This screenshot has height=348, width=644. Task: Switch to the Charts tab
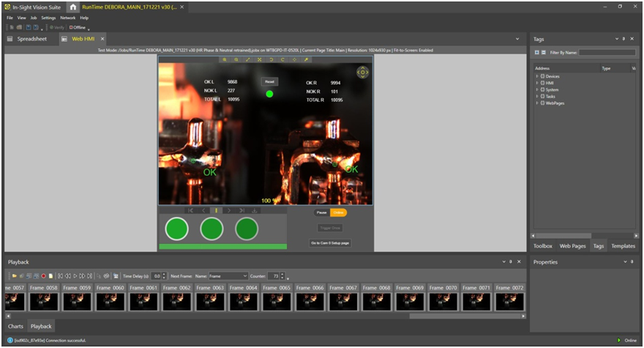click(15, 326)
